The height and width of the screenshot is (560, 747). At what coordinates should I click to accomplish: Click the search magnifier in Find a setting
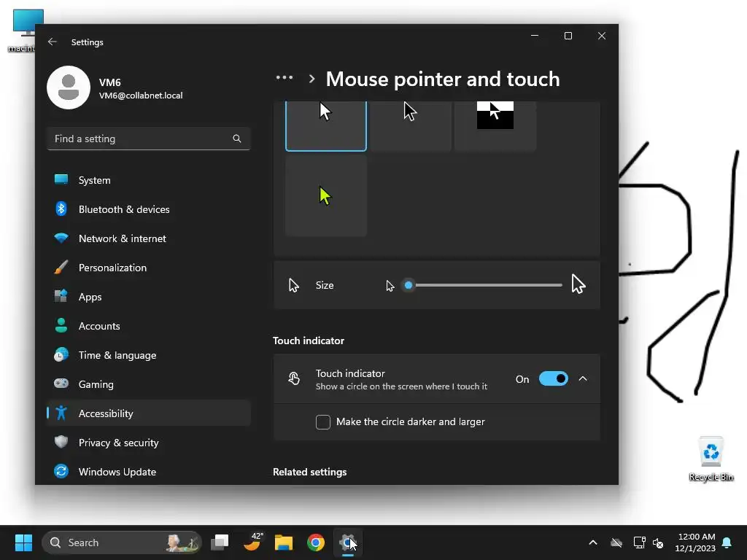[237, 139]
